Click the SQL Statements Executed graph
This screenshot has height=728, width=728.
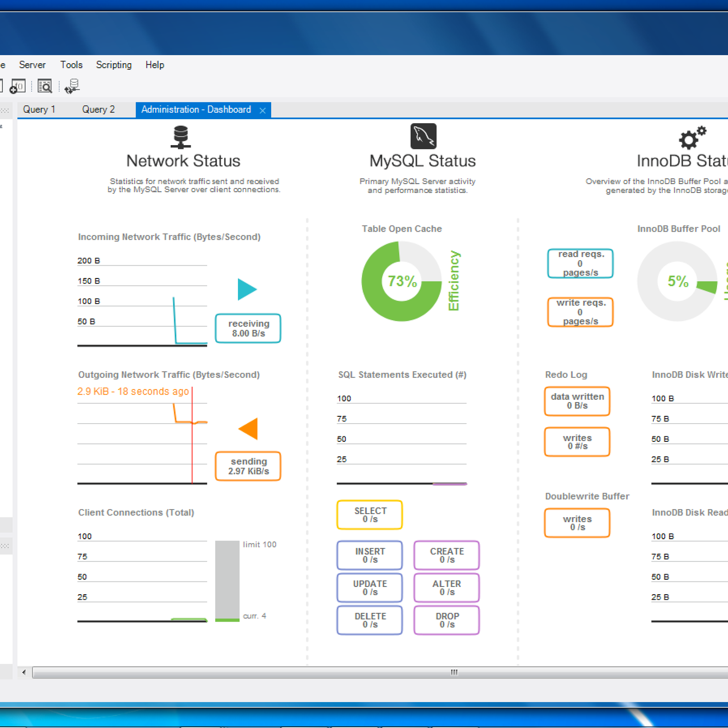402,440
